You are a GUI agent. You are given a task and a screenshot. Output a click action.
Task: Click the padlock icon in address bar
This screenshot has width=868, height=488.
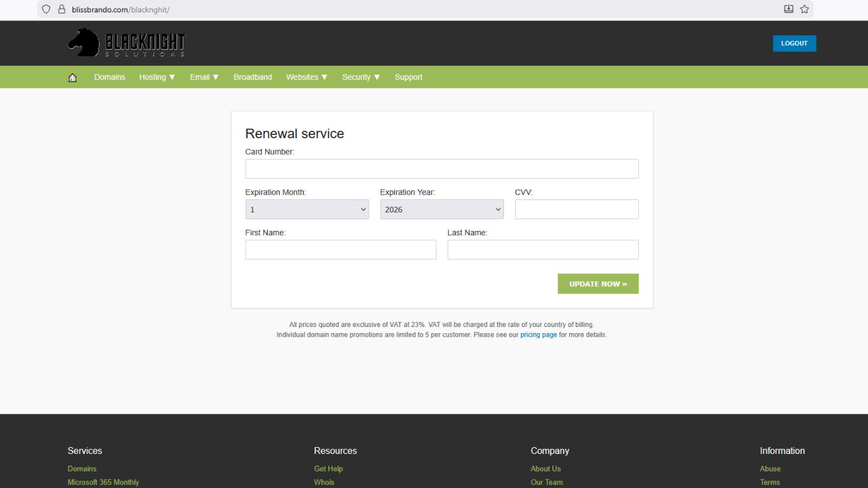coord(61,9)
